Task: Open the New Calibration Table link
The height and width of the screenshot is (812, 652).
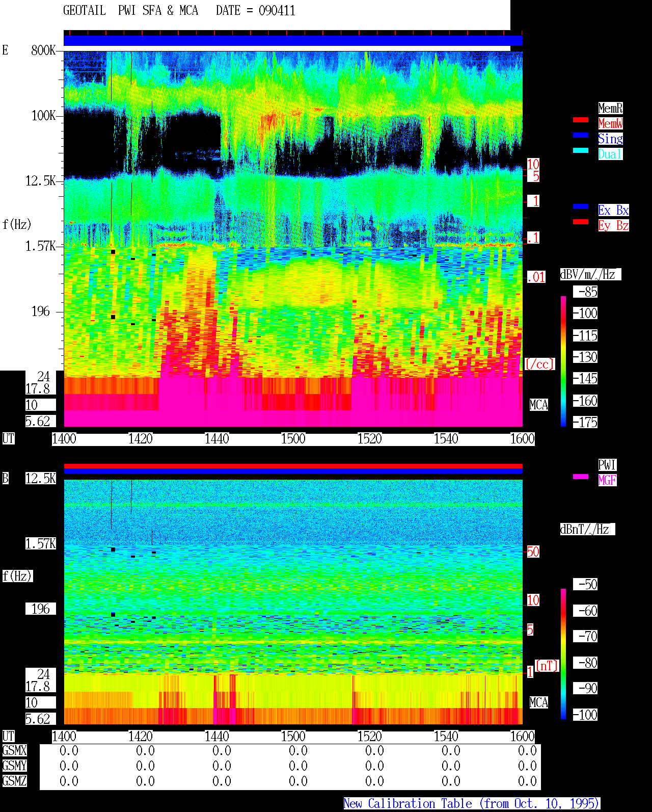Action: coord(472,804)
